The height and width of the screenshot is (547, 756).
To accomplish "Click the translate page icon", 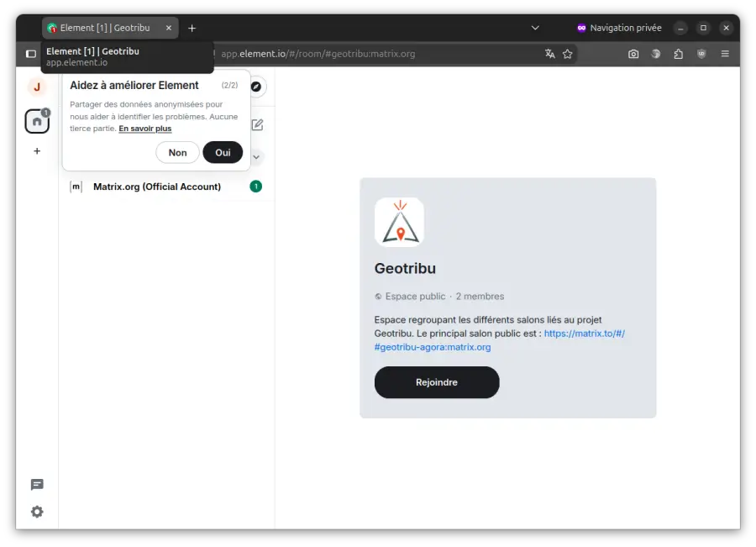I will click(549, 54).
